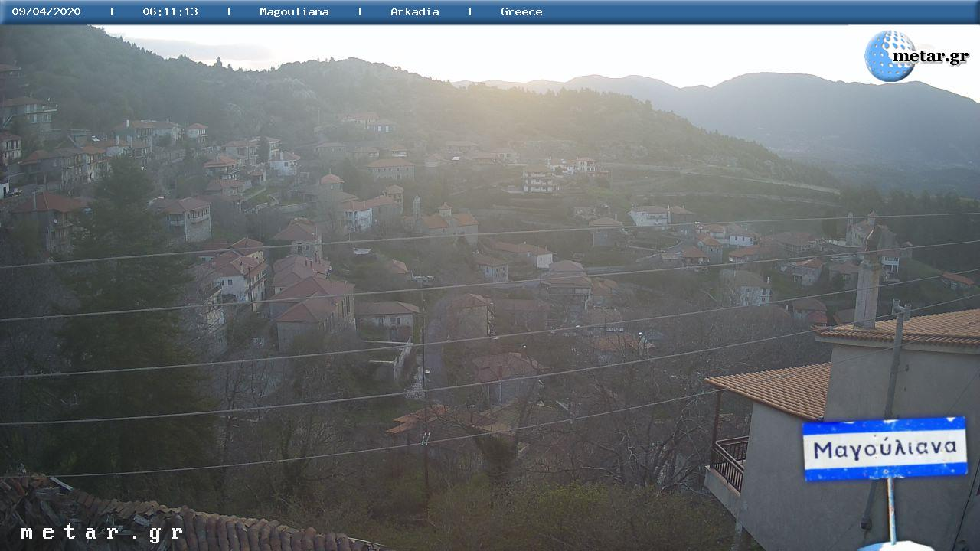
Task: Click the Arkadia region label
Action: [x=415, y=11]
